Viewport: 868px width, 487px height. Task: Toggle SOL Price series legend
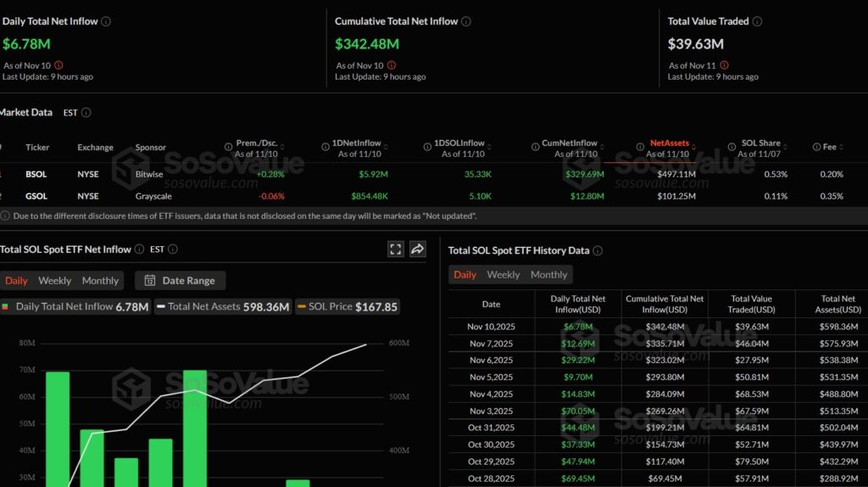coord(347,306)
